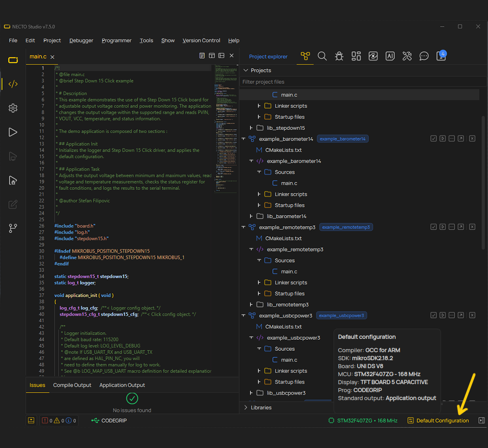Image resolution: width=488 pixels, height=448 pixels.
Task: Click the code minimap preview beside the editor
Action: 226,129
